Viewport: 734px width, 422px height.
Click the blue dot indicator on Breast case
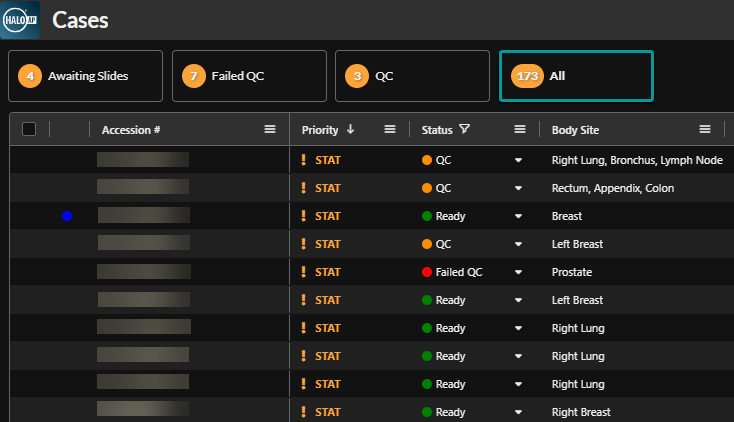click(x=67, y=216)
